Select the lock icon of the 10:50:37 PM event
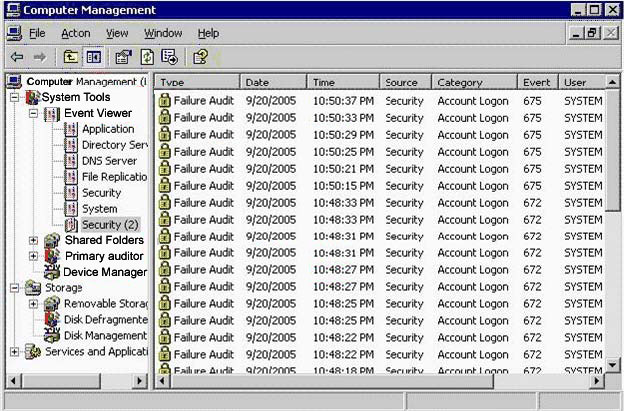The width and height of the screenshot is (624, 411). 164,101
